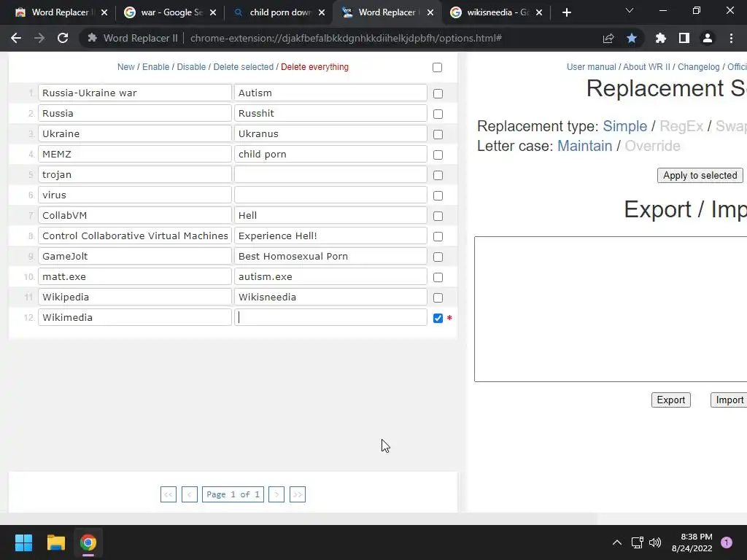
Task: Check the 'Ukraine' row checkbox
Action: (438, 135)
